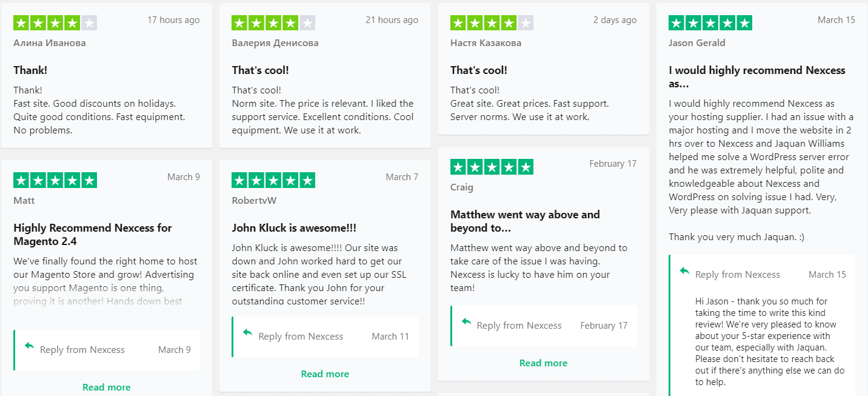Open the 'I would highly recommend Nexcess' review title
Screen dimensions: 868x396
coord(756,77)
